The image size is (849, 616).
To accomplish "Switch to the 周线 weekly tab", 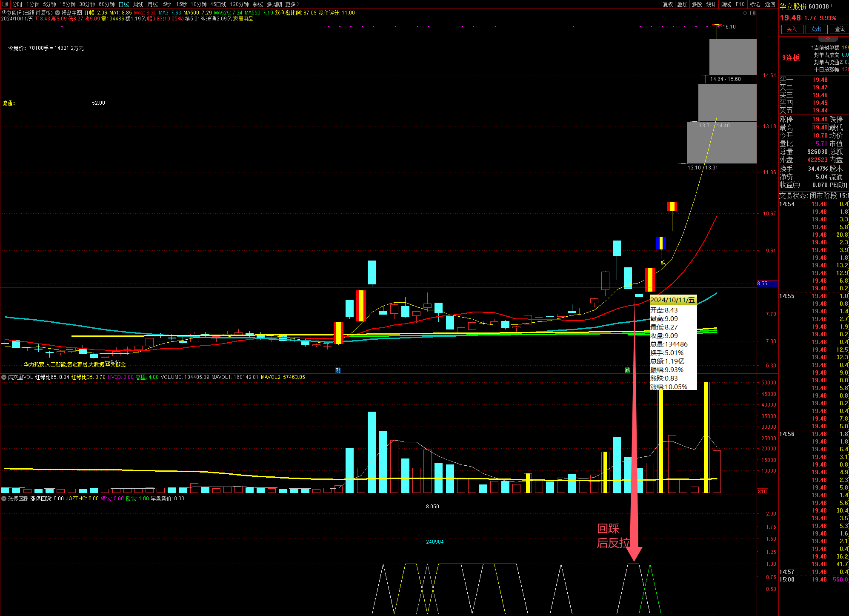I will pos(138,4).
